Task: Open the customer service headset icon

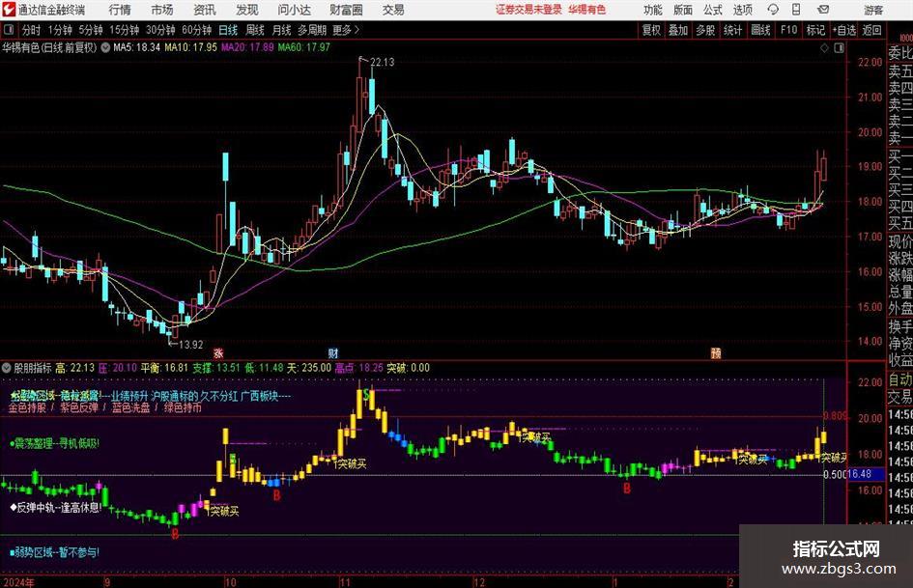Action: tap(773, 10)
